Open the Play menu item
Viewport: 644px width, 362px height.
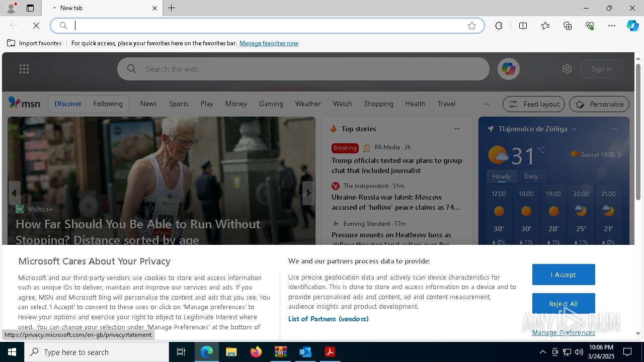[207, 104]
